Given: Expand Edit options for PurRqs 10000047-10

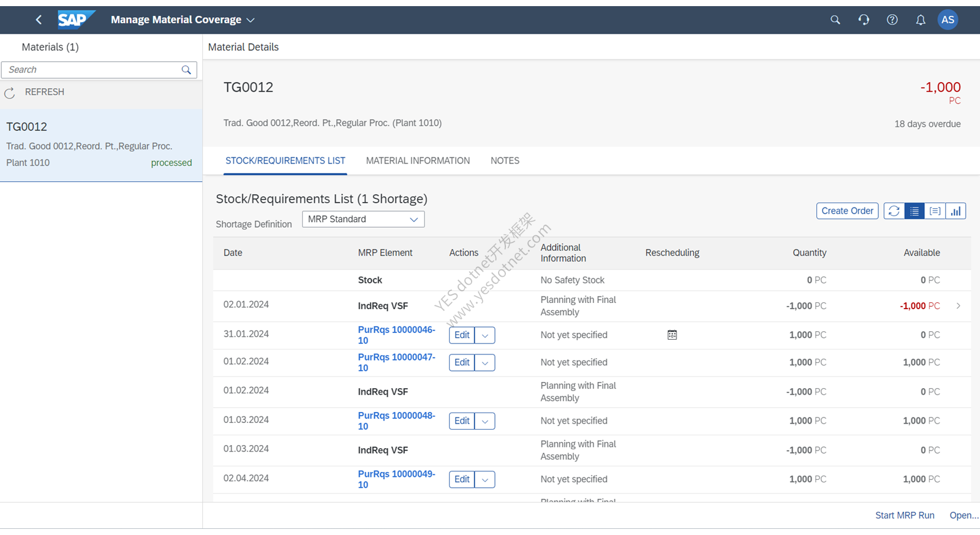Looking at the screenshot, I should [x=484, y=363].
